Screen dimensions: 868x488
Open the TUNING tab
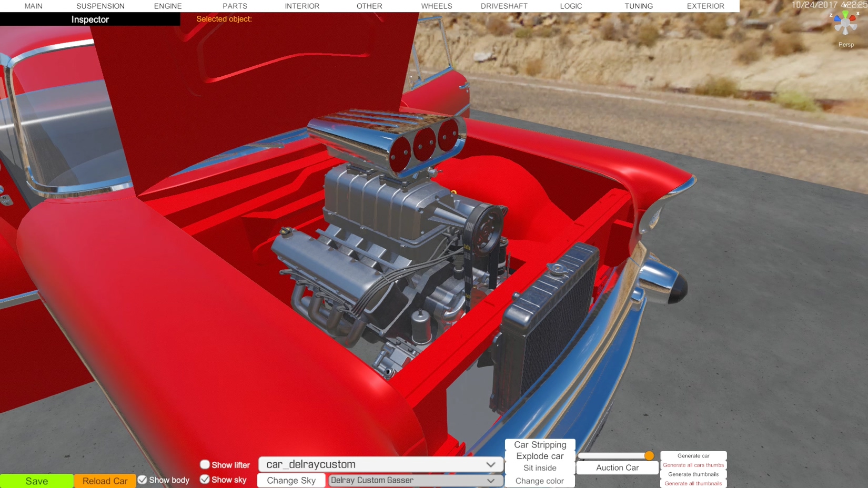click(x=639, y=6)
